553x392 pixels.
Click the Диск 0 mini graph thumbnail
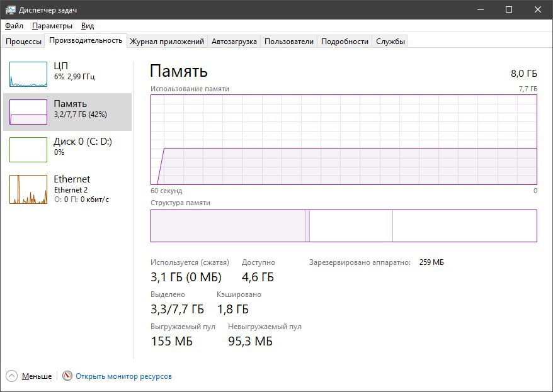coord(28,150)
